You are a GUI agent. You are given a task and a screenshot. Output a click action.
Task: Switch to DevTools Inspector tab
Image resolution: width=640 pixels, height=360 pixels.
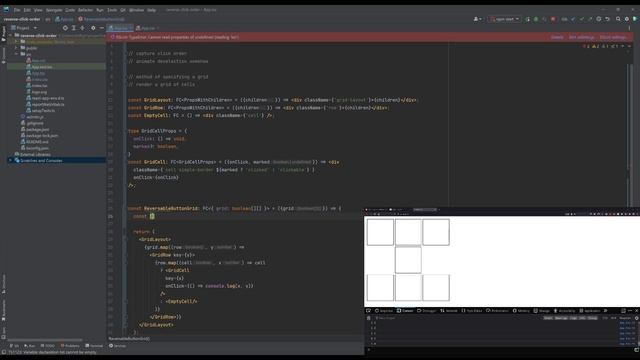coord(384,311)
